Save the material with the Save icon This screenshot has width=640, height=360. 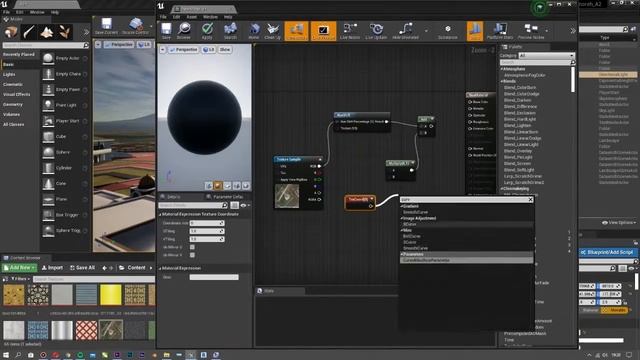coord(166,31)
